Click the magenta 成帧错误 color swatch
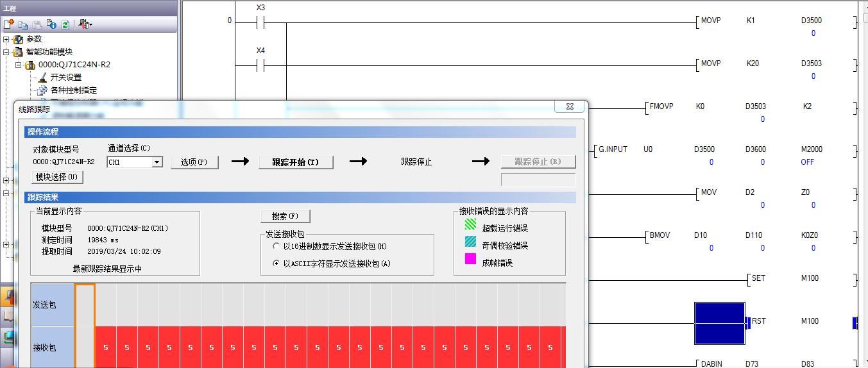Screen dimensions: 868x368 tap(470, 260)
